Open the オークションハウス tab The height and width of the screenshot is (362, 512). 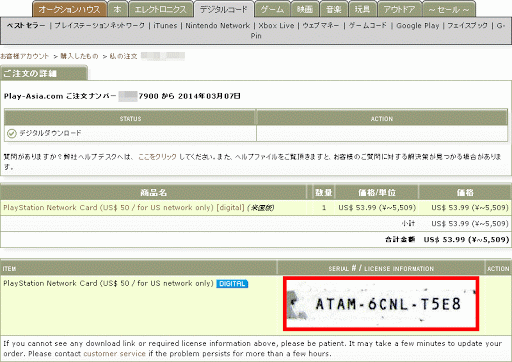[69, 9]
